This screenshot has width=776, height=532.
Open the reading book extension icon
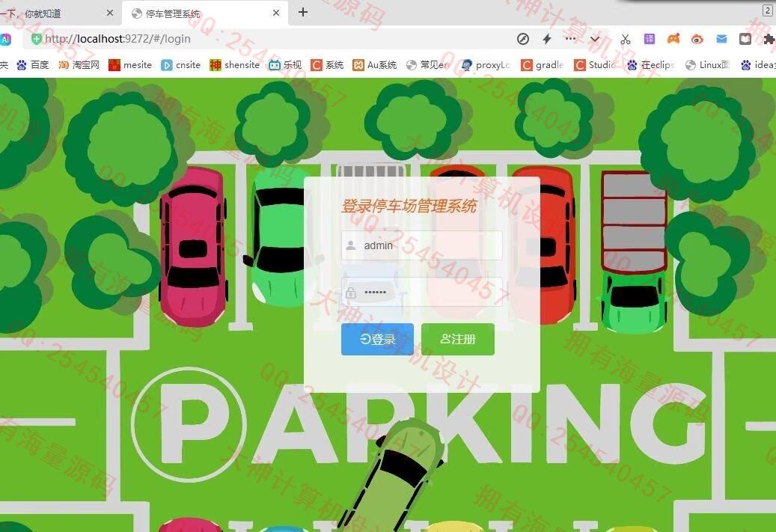pos(745,39)
